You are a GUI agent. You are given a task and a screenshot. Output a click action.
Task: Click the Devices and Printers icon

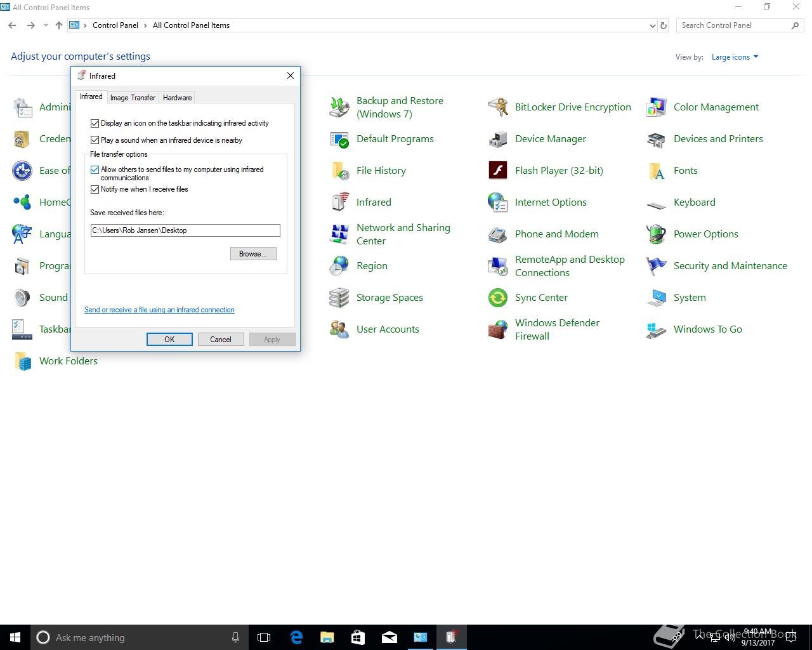coord(657,139)
